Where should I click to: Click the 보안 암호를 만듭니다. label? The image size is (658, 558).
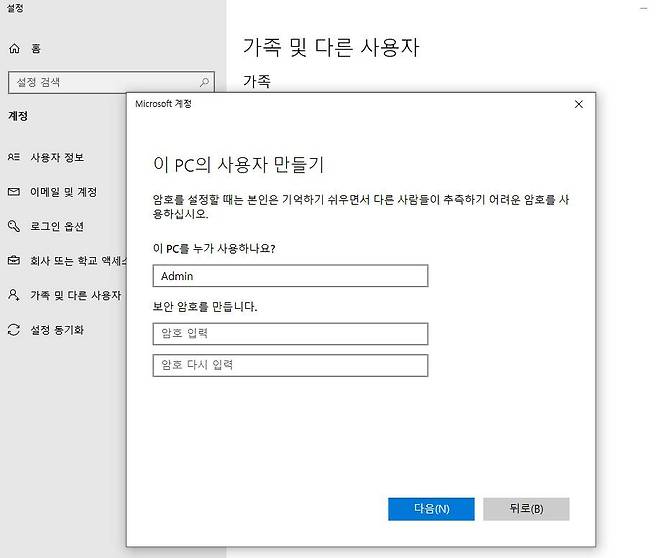[205, 306]
